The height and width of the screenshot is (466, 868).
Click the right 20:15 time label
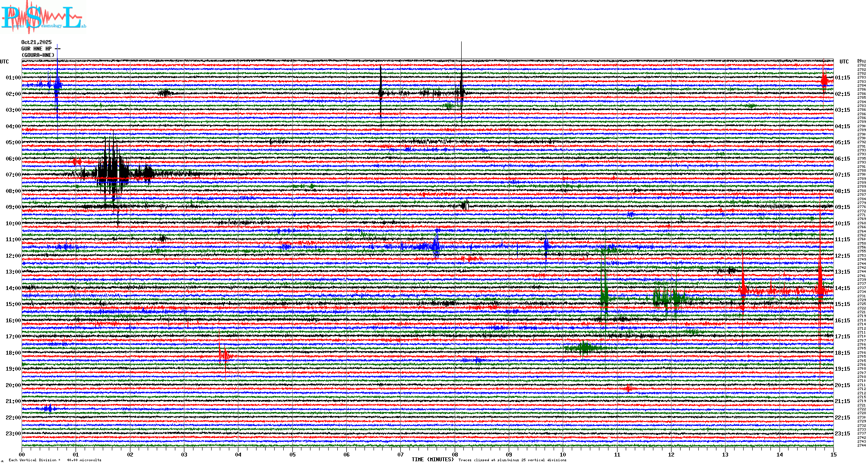[842, 385]
